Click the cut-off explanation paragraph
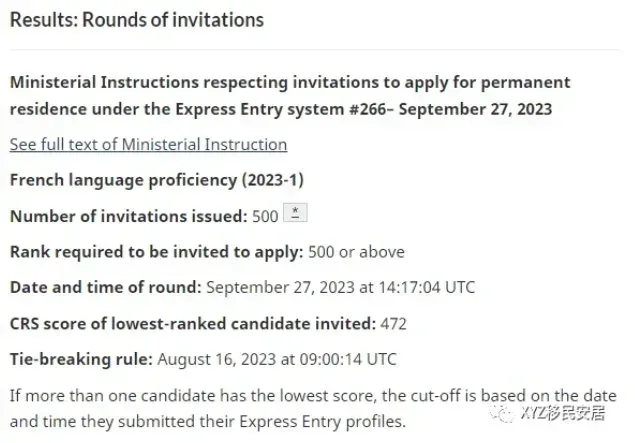This screenshot has height=443, width=635. [313, 408]
